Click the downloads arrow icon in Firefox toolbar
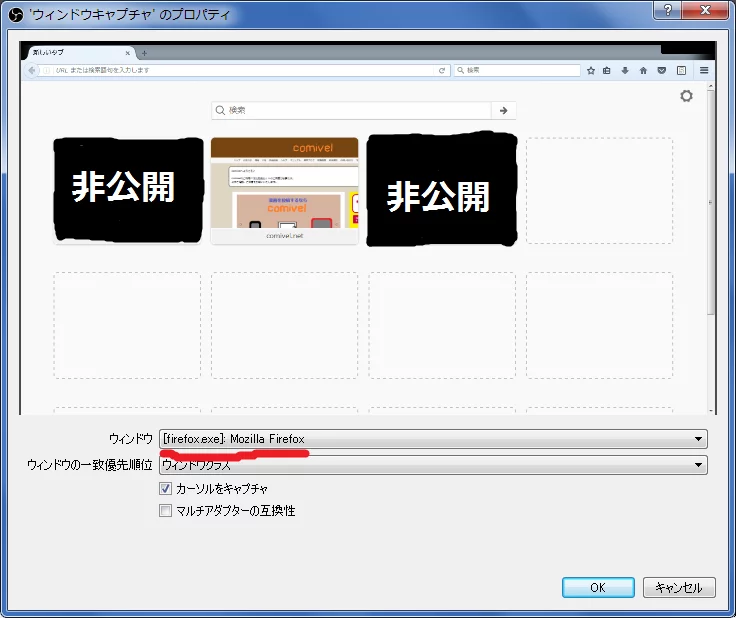The width and height of the screenshot is (736, 618). click(x=625, y=70)
